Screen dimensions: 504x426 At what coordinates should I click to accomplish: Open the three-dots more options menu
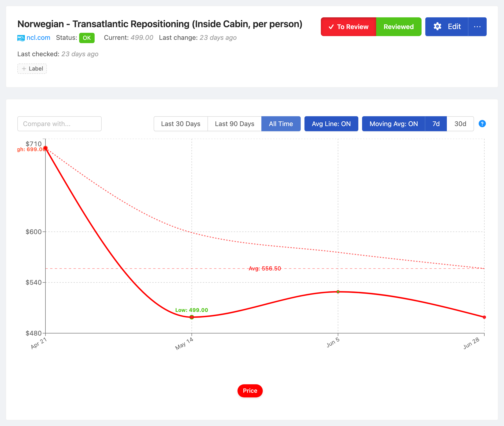(x=477, y=27)
